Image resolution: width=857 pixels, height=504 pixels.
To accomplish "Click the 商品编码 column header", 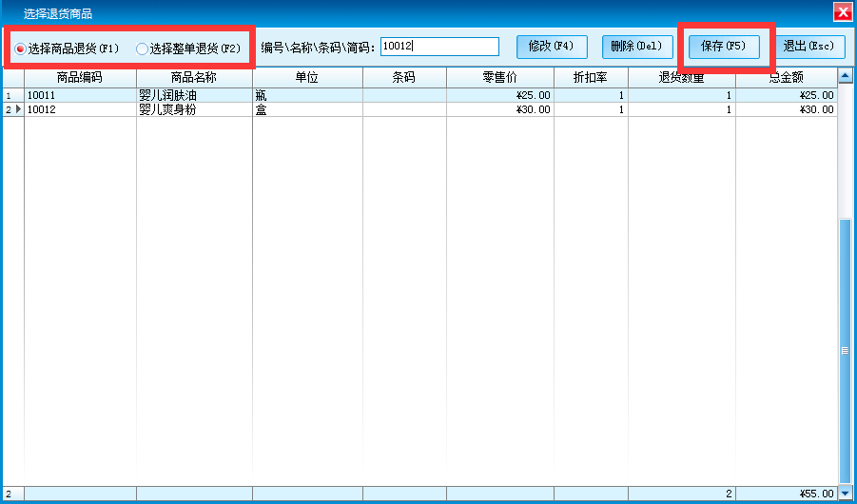I will (80, 77).
